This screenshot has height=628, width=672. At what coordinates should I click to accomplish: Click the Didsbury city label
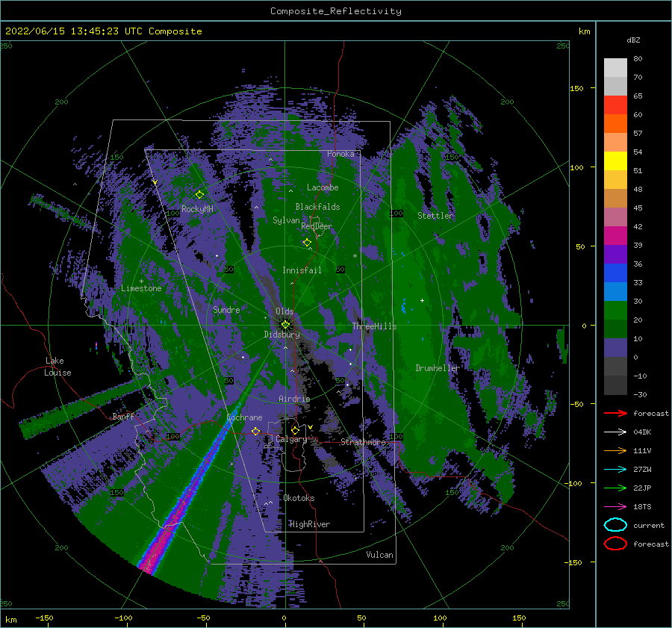pos(281,335)
